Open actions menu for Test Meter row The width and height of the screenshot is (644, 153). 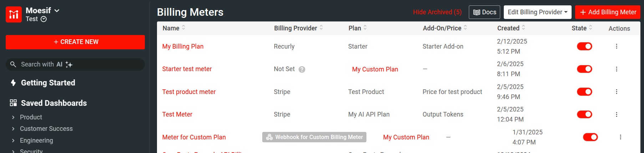[617, 114]
